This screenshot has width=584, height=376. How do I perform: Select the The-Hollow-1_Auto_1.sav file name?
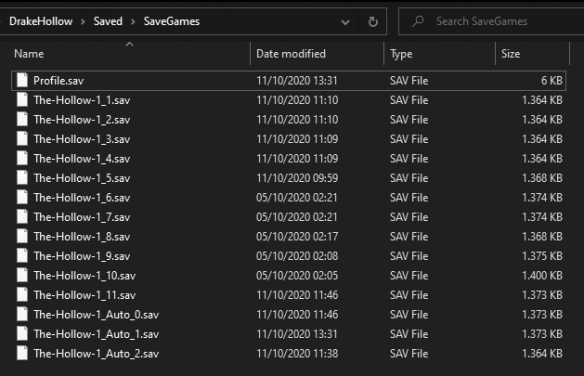pyautogui.click(x=96, y=334)
